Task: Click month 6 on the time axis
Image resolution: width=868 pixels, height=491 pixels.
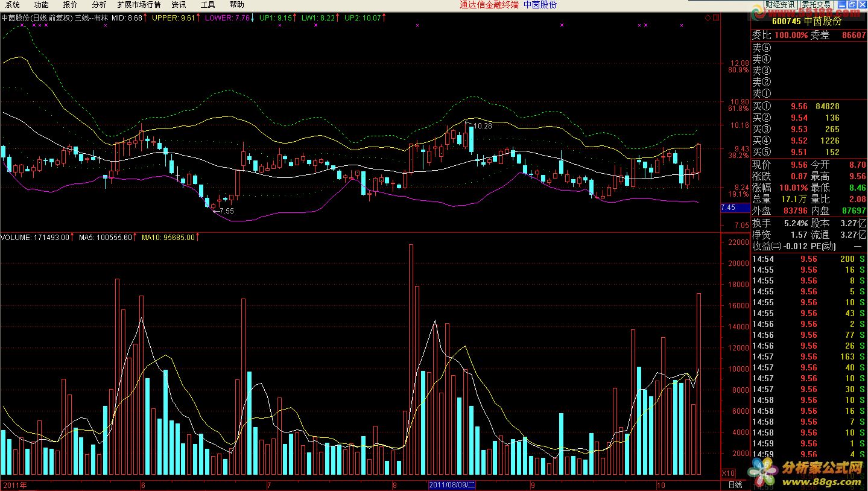Action: 143,485
